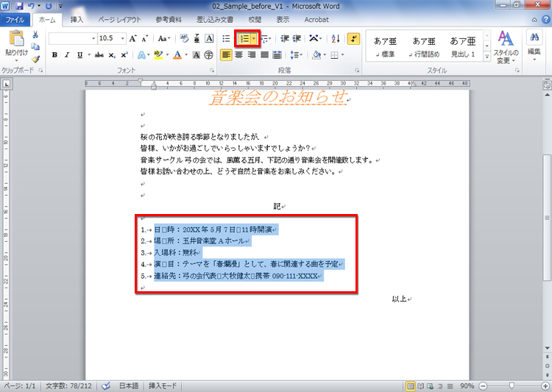Copy selection with the copy icon
Screen dimensions: 552x392
(35, 46)
